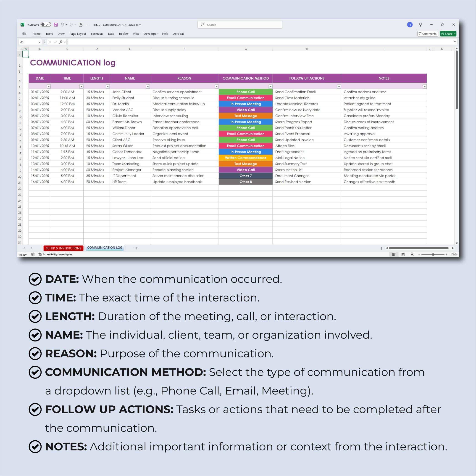476x476 pixels.
Task: Open the REASON column filter dropdown
Action: point(217,87)
